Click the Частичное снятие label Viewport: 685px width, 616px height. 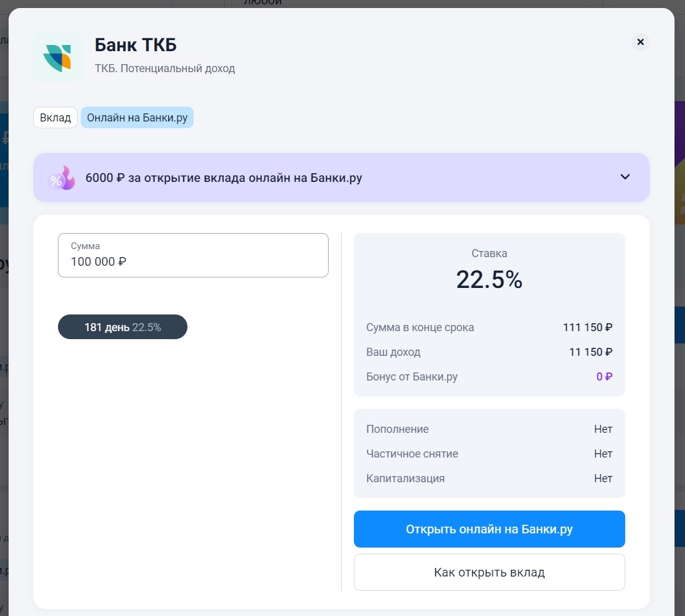[412, 454]
